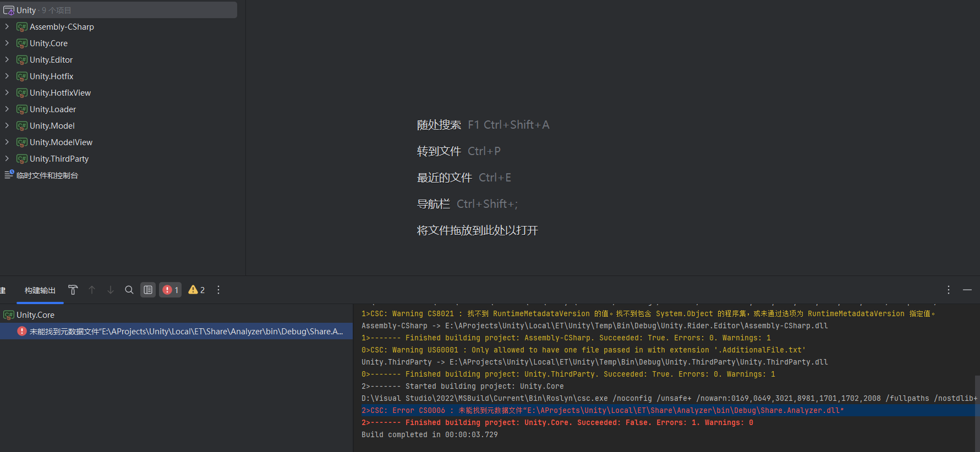The image size is (980, 452).
Task: Click the Unity solution icon
Action: [x=9, y=10]
